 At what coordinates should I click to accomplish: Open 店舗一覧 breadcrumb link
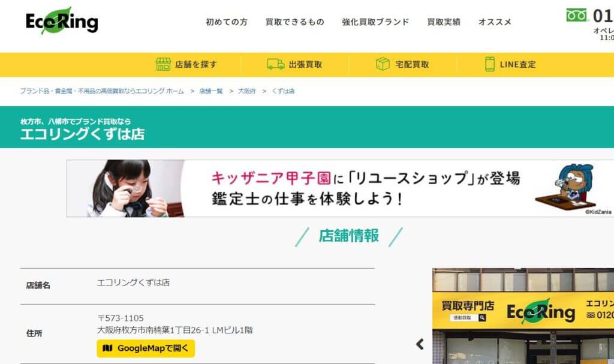pos(210,91)
